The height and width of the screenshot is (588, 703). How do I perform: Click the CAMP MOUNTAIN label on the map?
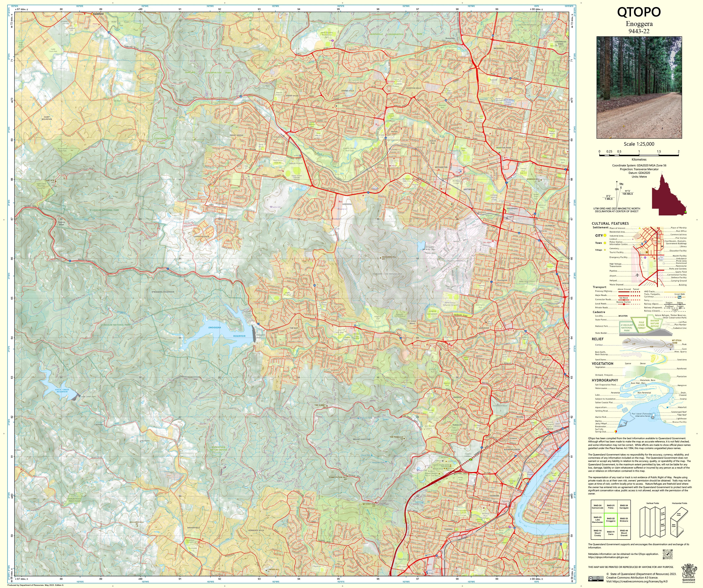[x=47, y=118]
